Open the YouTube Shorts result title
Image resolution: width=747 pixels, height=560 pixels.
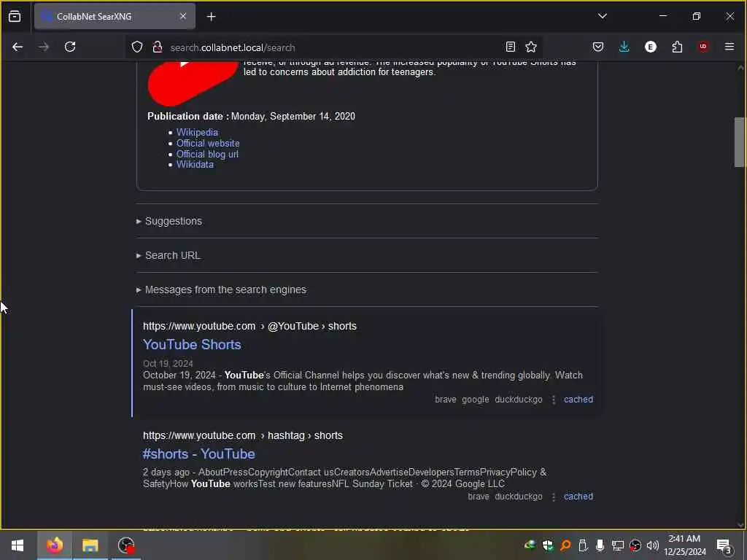(x=192, y=344)
